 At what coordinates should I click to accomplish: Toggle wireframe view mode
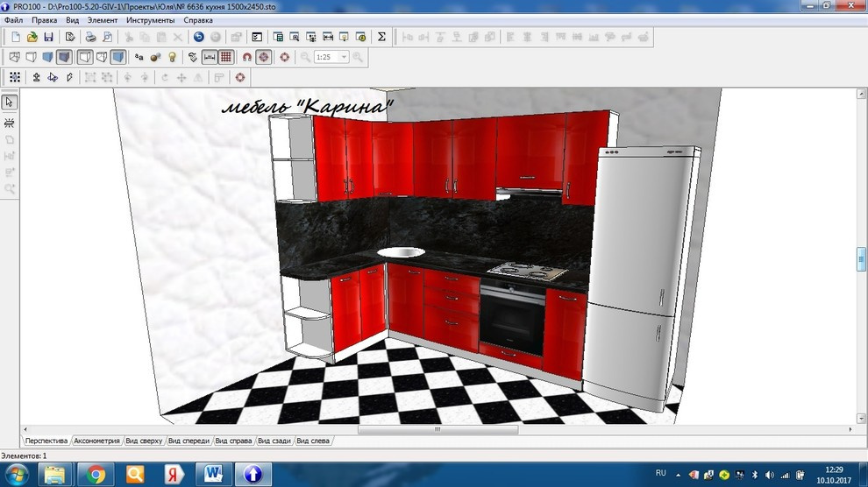pos(15,57)
